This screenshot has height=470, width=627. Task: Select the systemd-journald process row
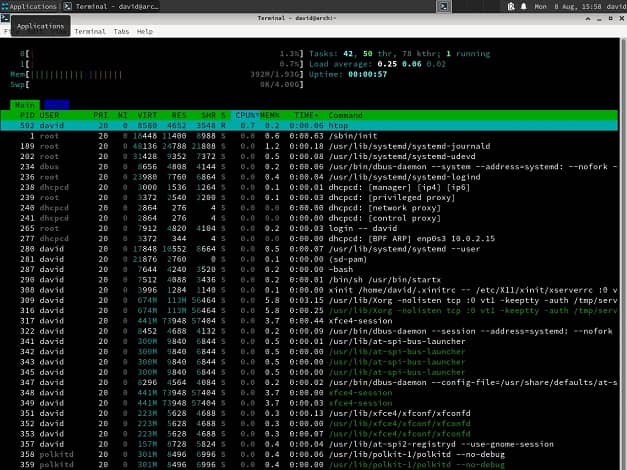click(309, 146)
